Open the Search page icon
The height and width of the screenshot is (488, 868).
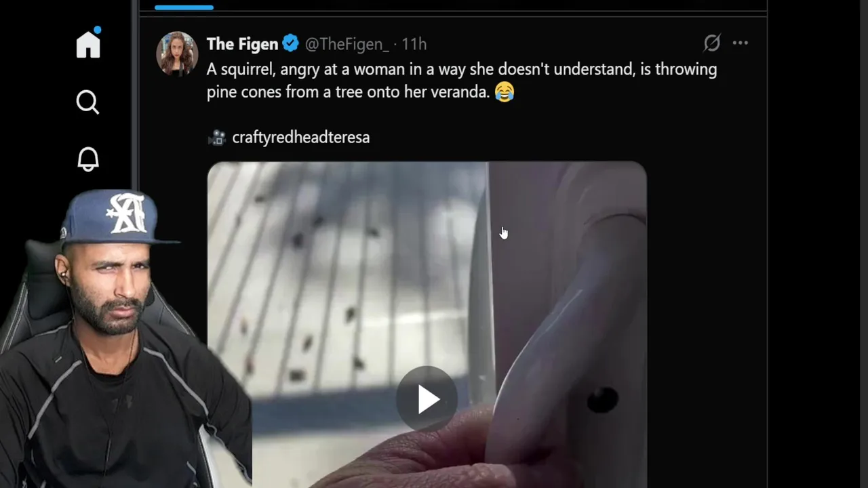pos(87,102)
